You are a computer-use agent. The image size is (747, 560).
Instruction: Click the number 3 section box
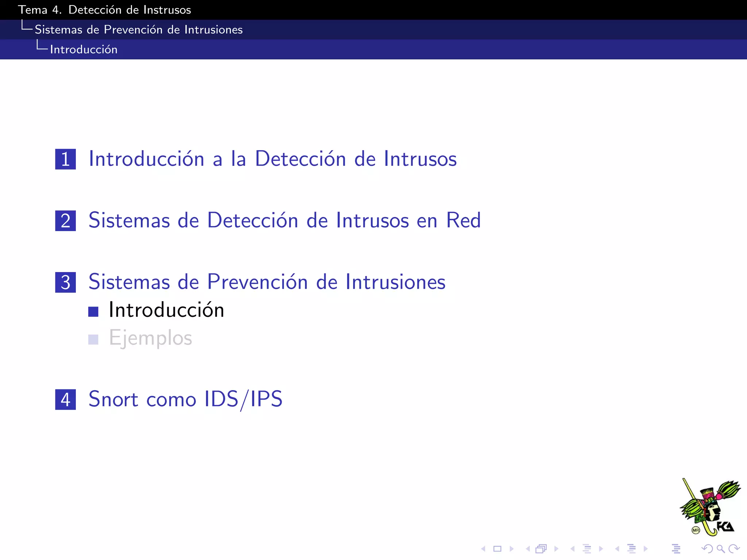66,282
